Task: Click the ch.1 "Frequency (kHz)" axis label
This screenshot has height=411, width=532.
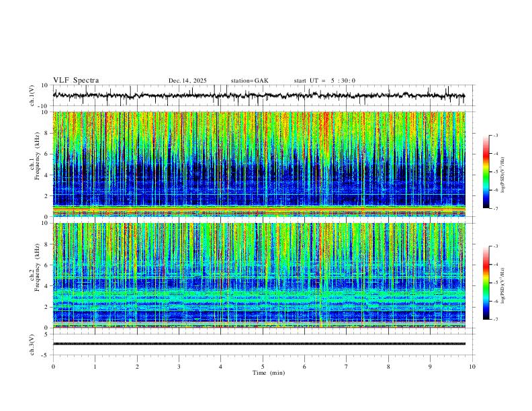Action: tap(37, 156)
